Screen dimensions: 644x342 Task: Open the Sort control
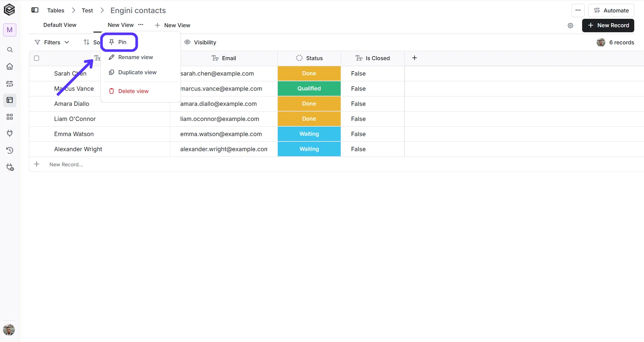91,42
